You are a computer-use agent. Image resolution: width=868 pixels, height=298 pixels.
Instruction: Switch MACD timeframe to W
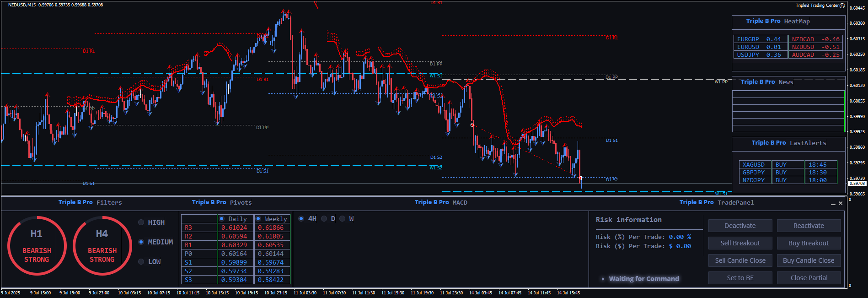click(343, 219)
